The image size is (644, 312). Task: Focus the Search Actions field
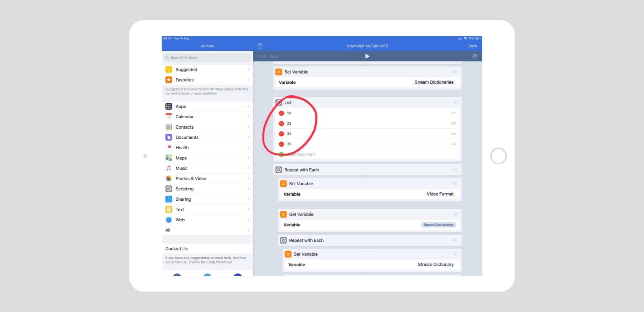(207, 57)
